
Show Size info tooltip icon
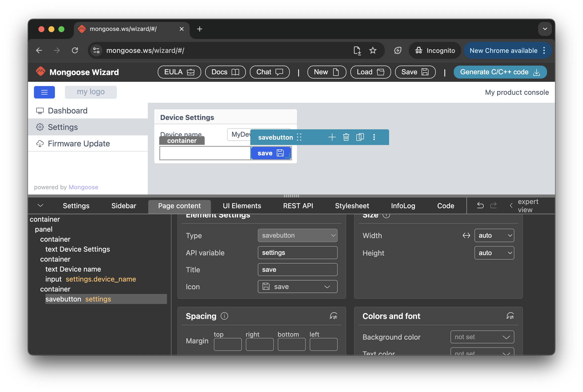point(386,215)
